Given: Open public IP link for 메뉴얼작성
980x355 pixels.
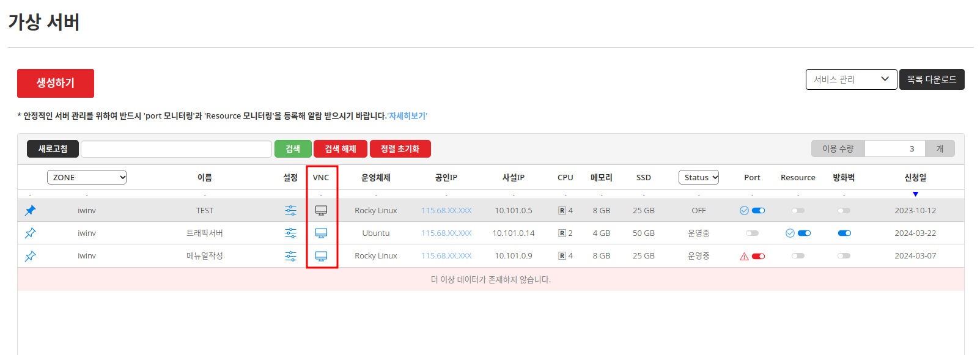Looking at the screenshot, I should [x=446, y=255].
